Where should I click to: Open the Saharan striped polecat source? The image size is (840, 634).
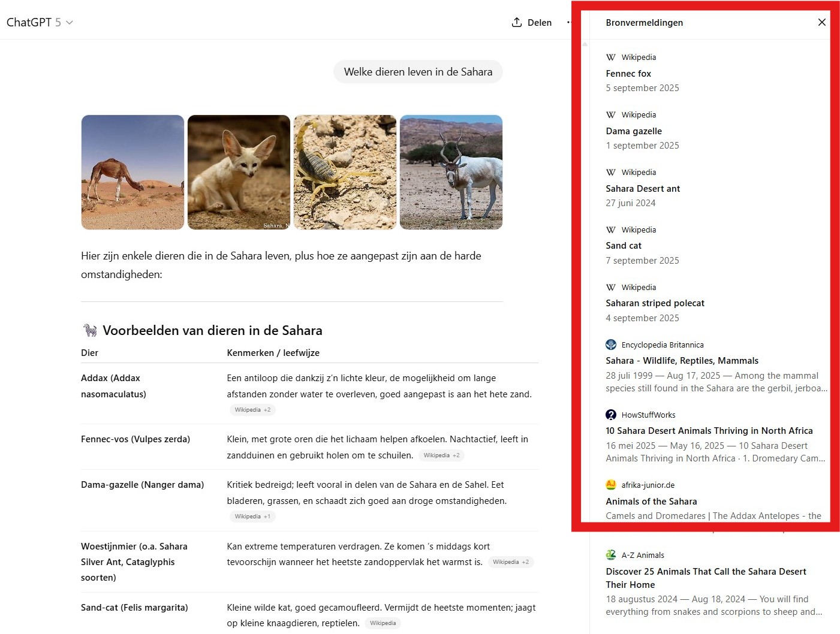tap(655, 303)
